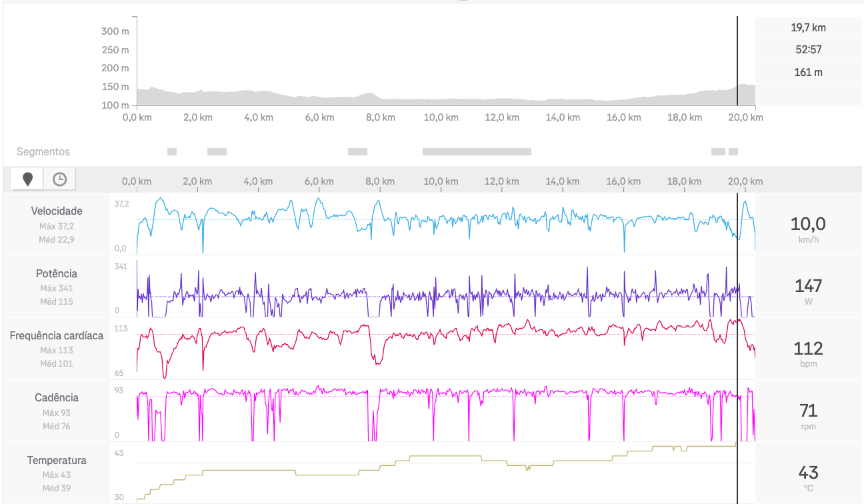Screen dimensions: 864x504
Task: Click the "19,7 km" distance readout
Action: tap(809, 28)
